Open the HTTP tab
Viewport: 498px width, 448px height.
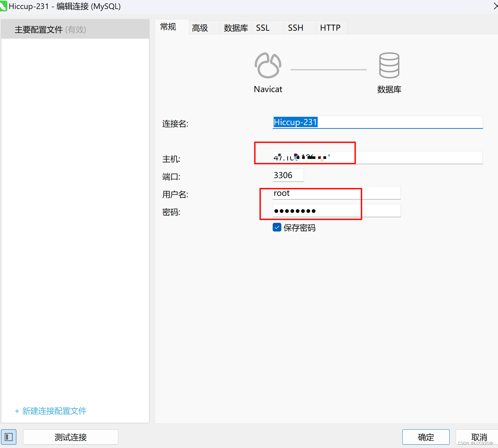coord(330,28)
